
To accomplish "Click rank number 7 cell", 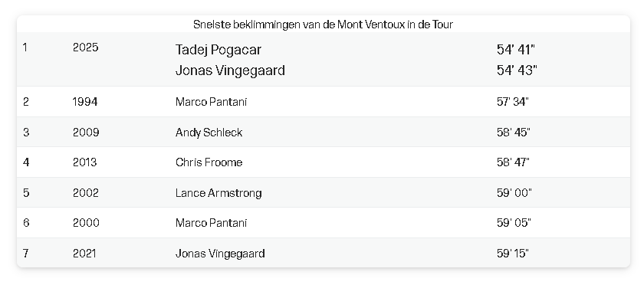I will (26, 254).
